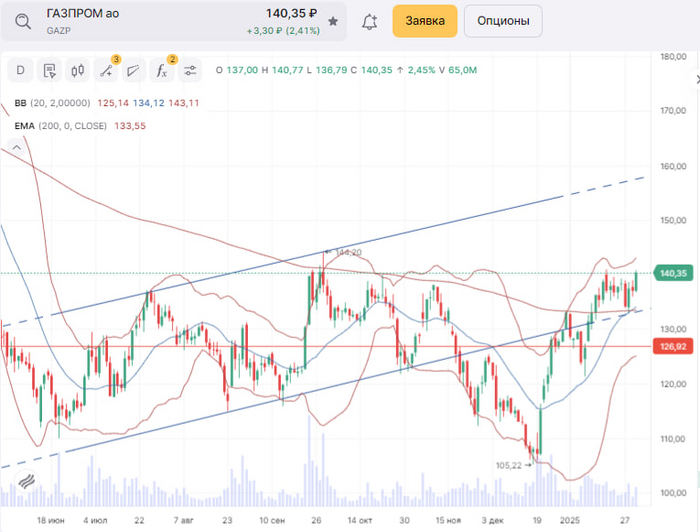Click the ГАЗПРОМ ао ticker name
This screenshot has width=700, height=532.
point(83,13)
